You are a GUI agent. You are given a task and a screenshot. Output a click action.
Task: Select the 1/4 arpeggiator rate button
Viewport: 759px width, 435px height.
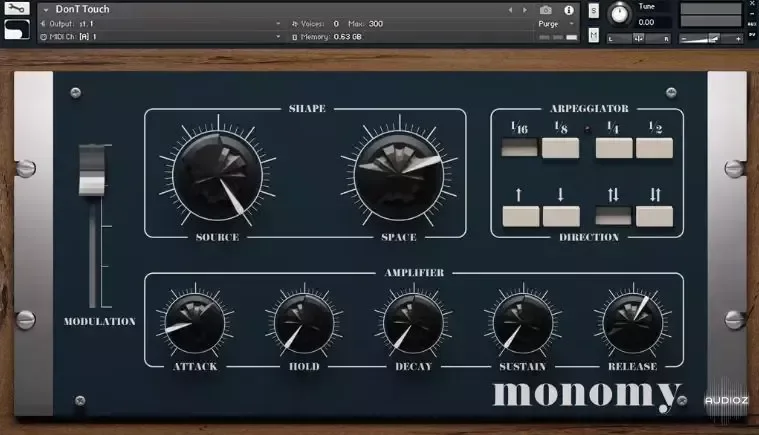point(614,148)
